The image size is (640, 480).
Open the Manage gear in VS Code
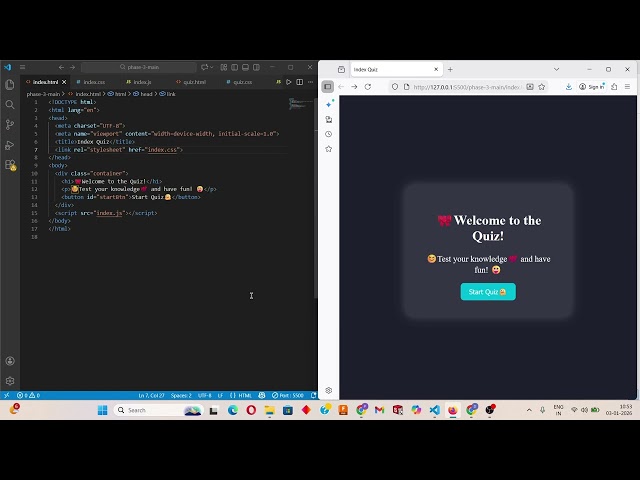click(10, 381)
